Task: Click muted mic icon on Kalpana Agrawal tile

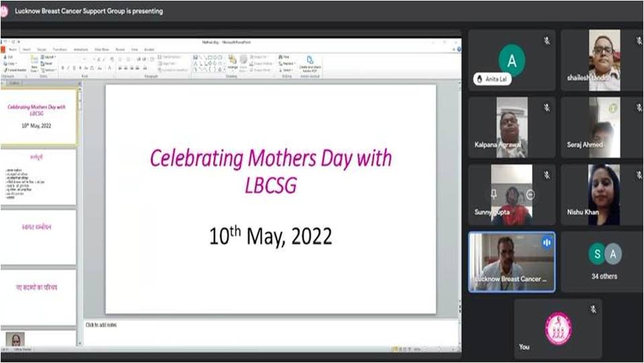Action: (x=547, y=107)
